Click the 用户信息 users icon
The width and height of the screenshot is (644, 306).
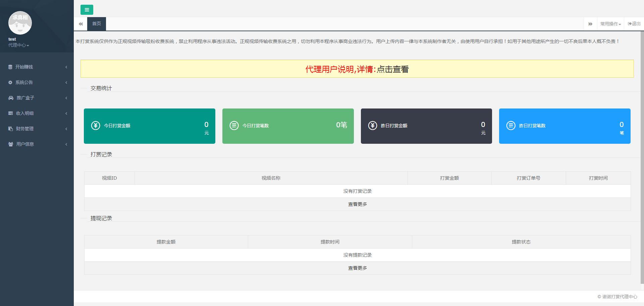coord(11,144)
